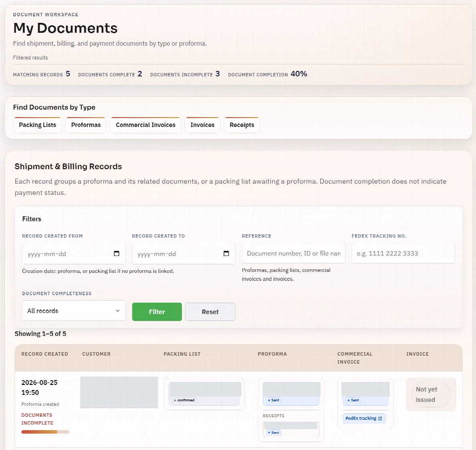Click the Matching Records 5 stat
Image resolution: width=476 pixels, height=450 pixels.
click(42, 74)
